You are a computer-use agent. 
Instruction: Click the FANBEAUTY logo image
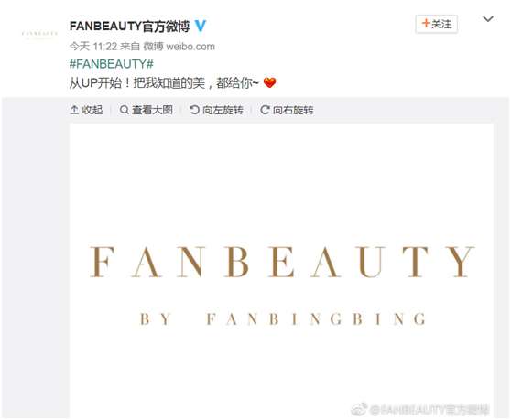pos(281,271)
